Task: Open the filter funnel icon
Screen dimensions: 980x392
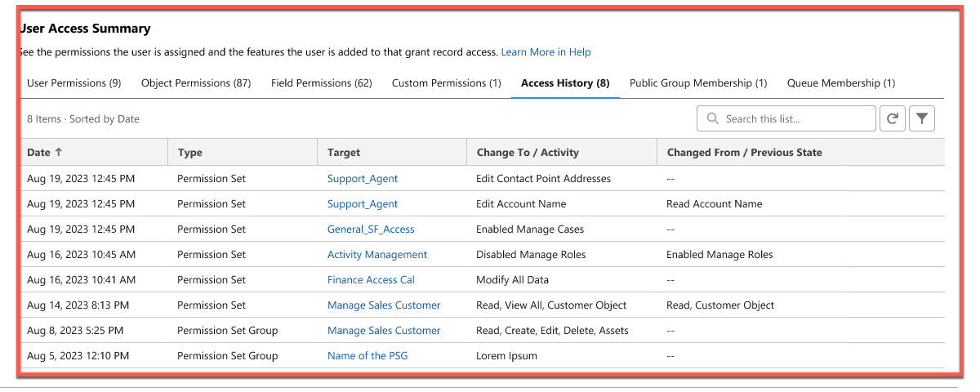Action: (922, 118)
